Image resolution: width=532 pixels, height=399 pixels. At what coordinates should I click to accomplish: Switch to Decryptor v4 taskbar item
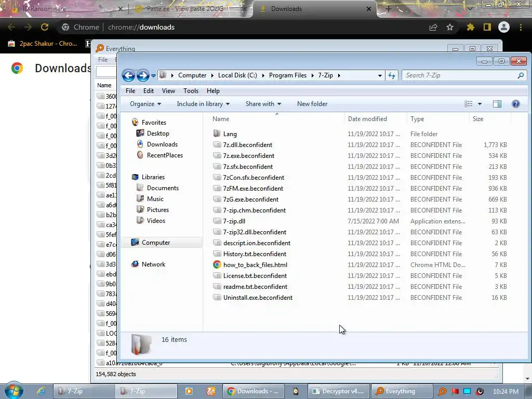[338, 391]
